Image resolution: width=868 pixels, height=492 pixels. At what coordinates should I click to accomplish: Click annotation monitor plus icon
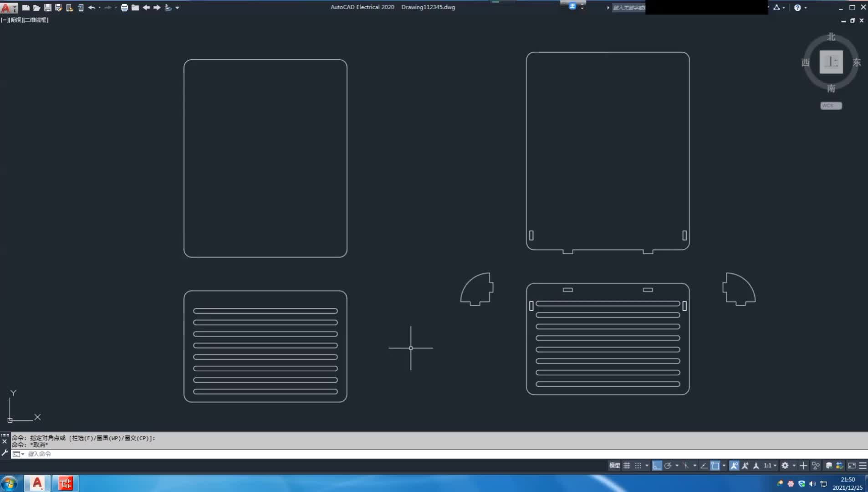click(803, 466)
